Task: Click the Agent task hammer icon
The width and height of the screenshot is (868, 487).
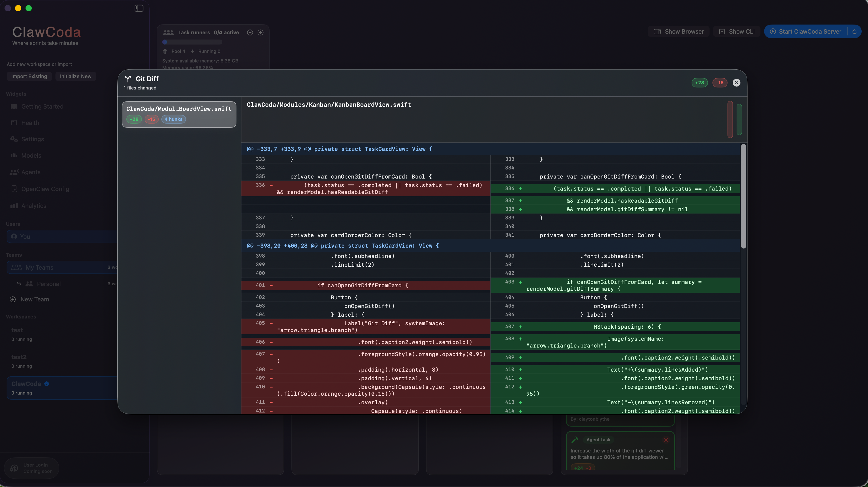Action: tap(575, 440)
